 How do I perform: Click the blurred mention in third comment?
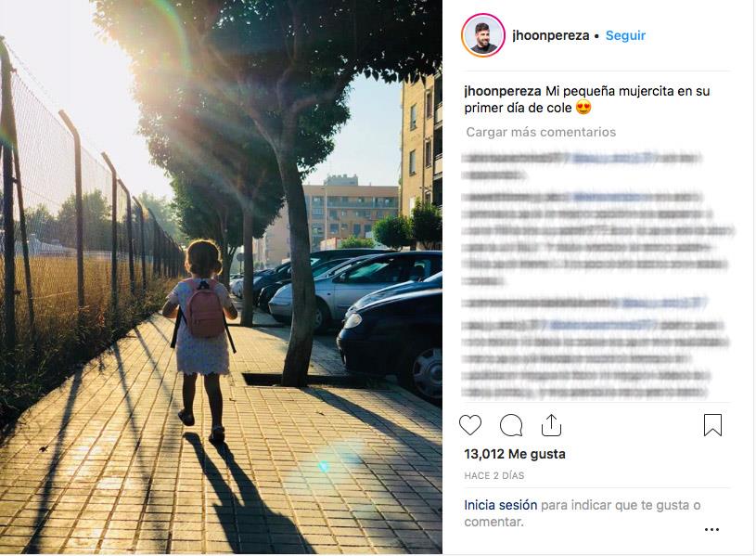(662, 304)
